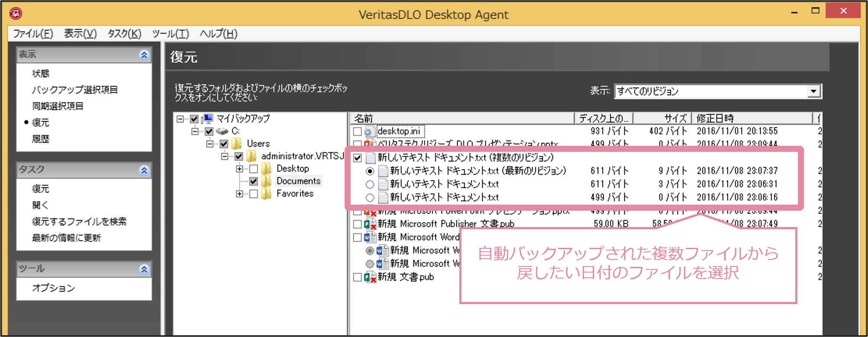Click 最新の情報に更新 task
868x337 pixels.
point(66,238)
